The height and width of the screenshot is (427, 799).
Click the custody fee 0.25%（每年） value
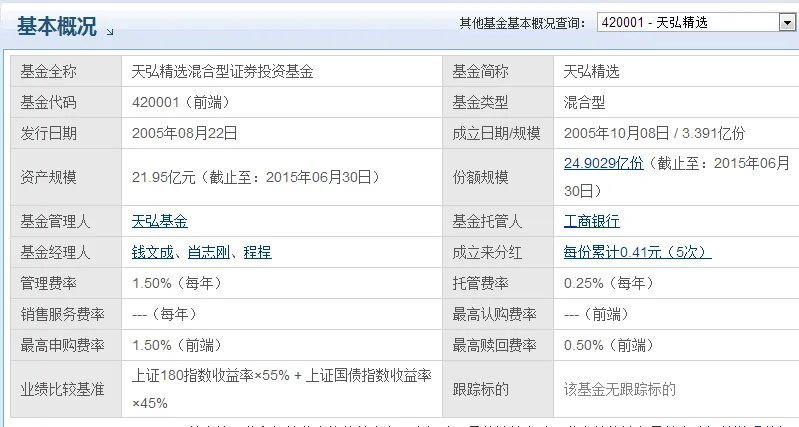pos(609,283)
